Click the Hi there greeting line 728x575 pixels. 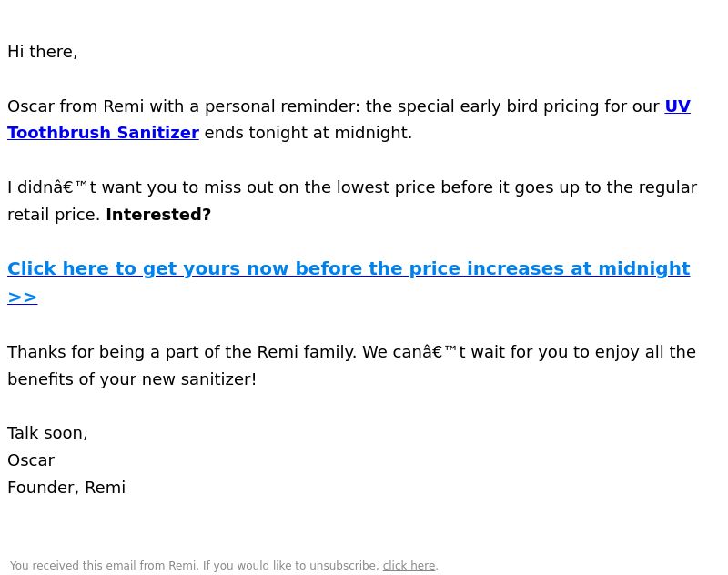(x=42, y=52)
